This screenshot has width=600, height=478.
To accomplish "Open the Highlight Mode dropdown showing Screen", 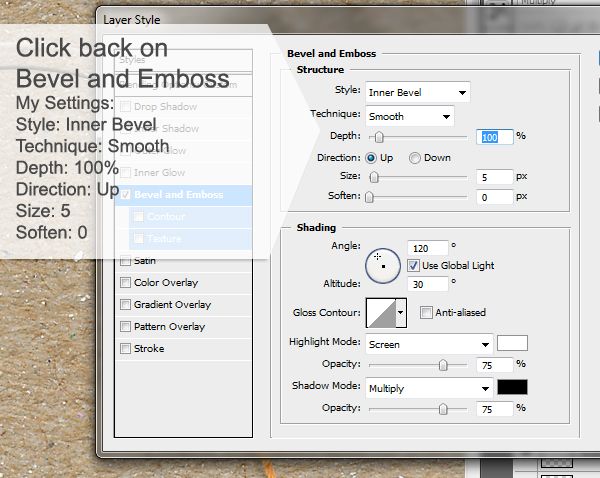I will pos(429,344).
